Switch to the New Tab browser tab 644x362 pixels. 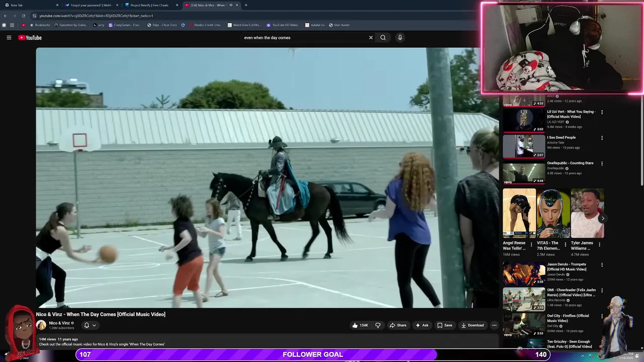coord(30,5)
